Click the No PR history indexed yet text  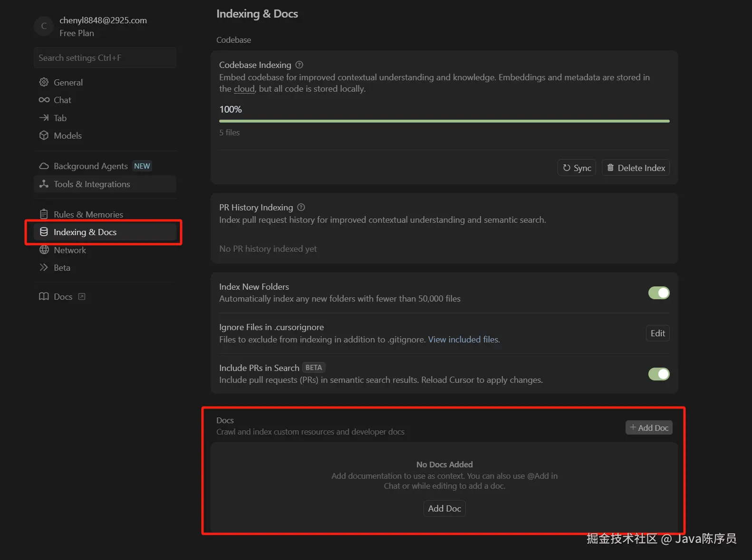268,249
